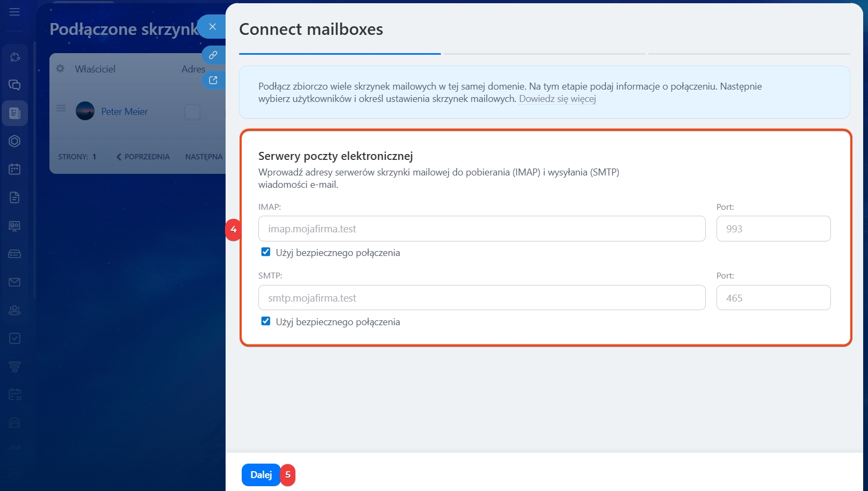Sort by the Adres column header
This screenshot has height=491, width=868.
[193, 69]
